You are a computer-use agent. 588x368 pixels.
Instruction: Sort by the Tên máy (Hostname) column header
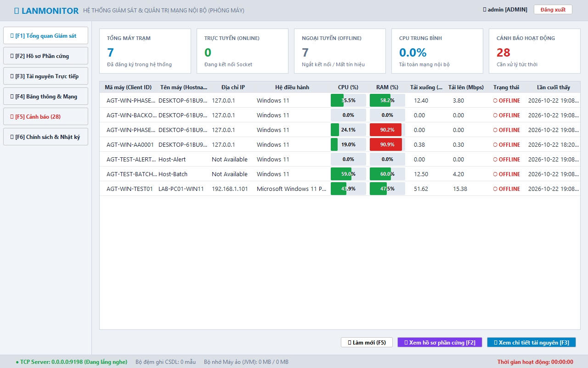click(184, 87)
